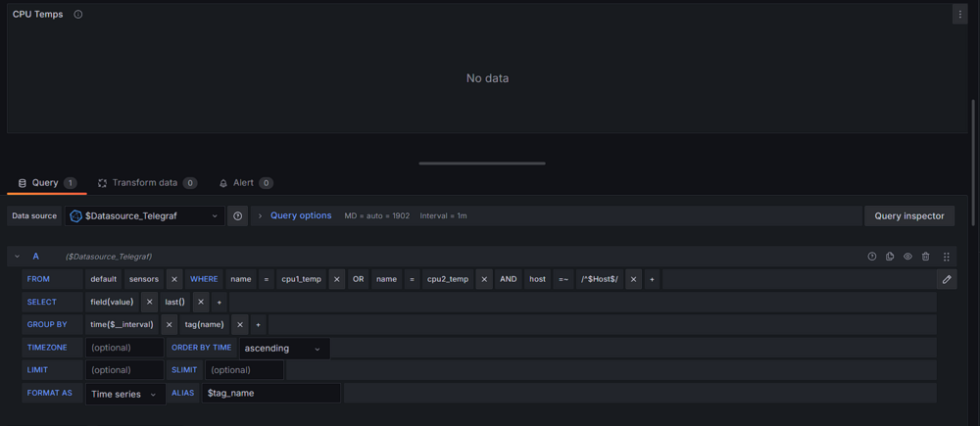The width and height of the screenshot is (980, 426).
Task: Select the default retention policy
Action: (103, 279)
